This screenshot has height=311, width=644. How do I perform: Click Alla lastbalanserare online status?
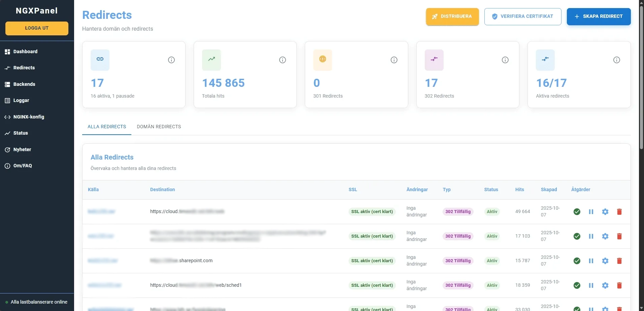(36, 302)
